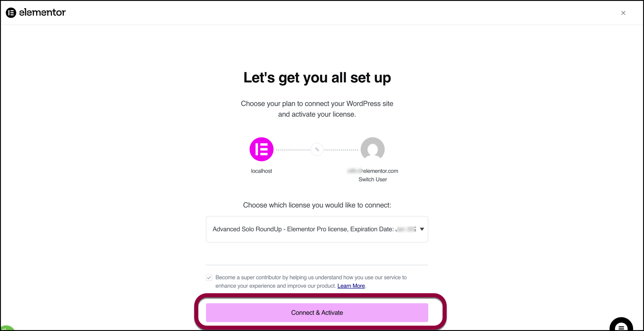
Task: Click the Elementor logo icon in header
Action: [11, 13]
